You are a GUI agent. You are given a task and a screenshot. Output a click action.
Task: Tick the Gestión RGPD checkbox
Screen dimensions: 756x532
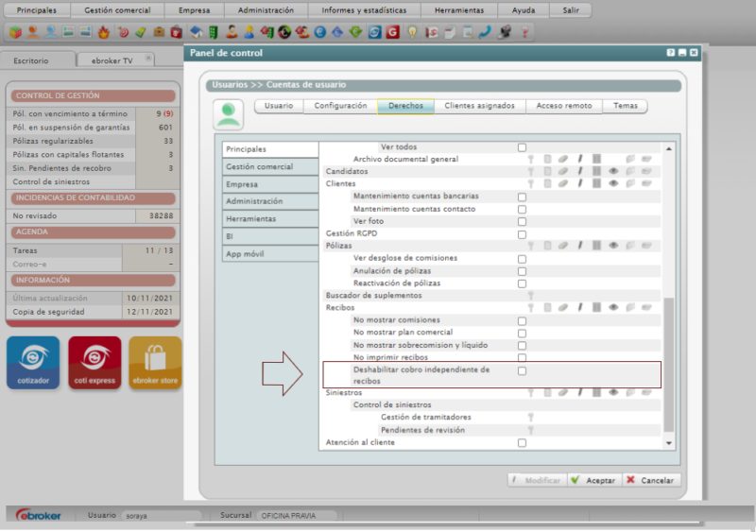[x=522, y=233]
